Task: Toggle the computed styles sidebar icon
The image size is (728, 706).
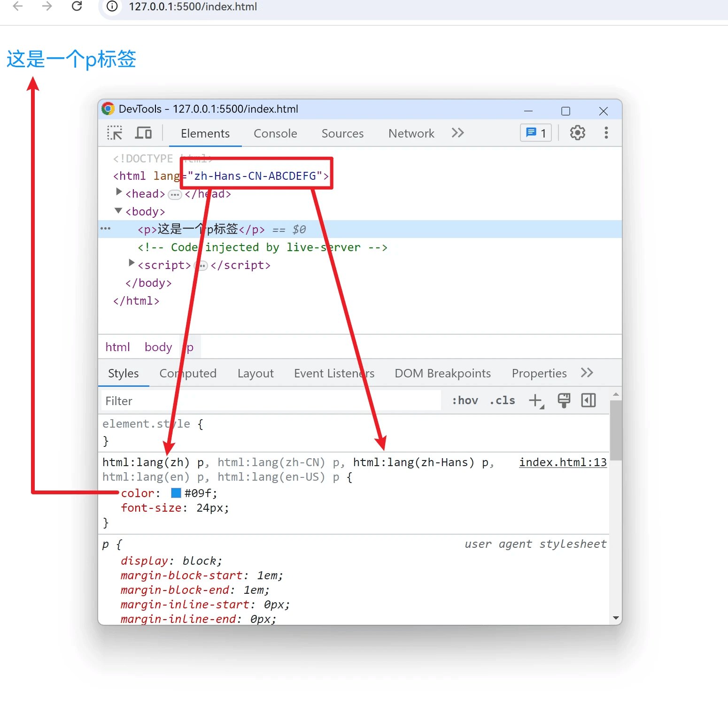Action: [x=589, y=401]
